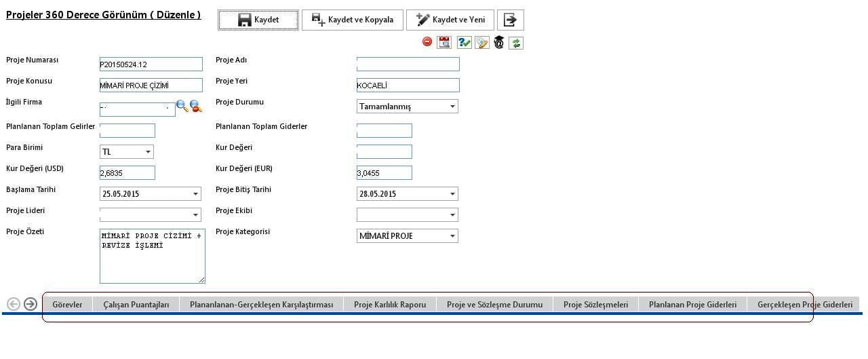This screenshot has width=868, height=359.
Task: Go back with left arrow circle
Action: [13, 304]
